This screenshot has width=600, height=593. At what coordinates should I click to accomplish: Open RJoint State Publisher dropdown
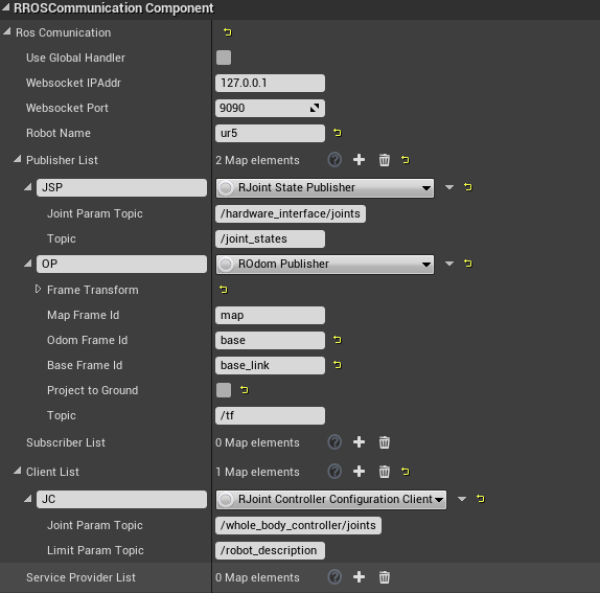[x=325, y=187]
